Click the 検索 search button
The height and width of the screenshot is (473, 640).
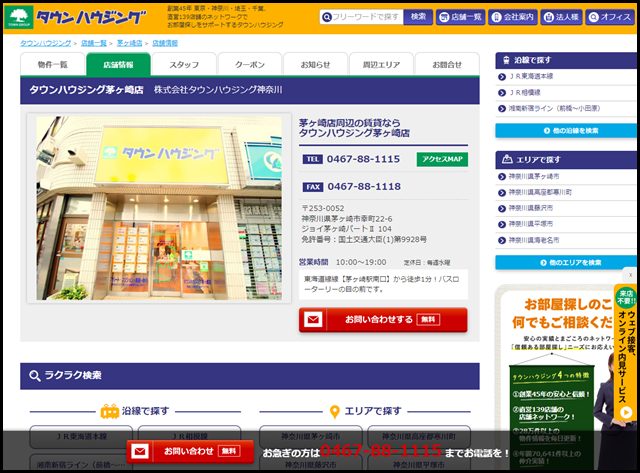click(x=418, y=17)
